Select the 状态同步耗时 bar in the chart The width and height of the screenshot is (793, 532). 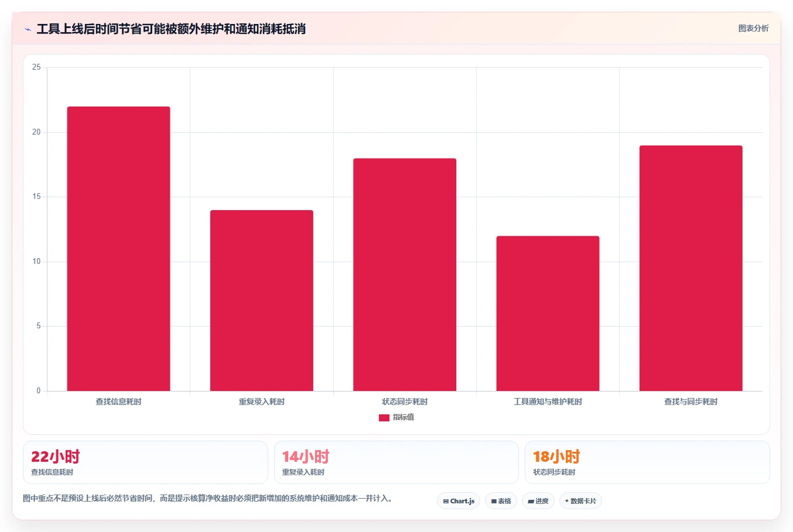click(x=405, y=274)
